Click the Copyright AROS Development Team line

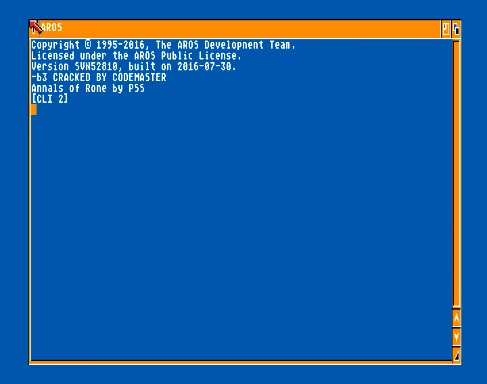click(x=163, y=45)
